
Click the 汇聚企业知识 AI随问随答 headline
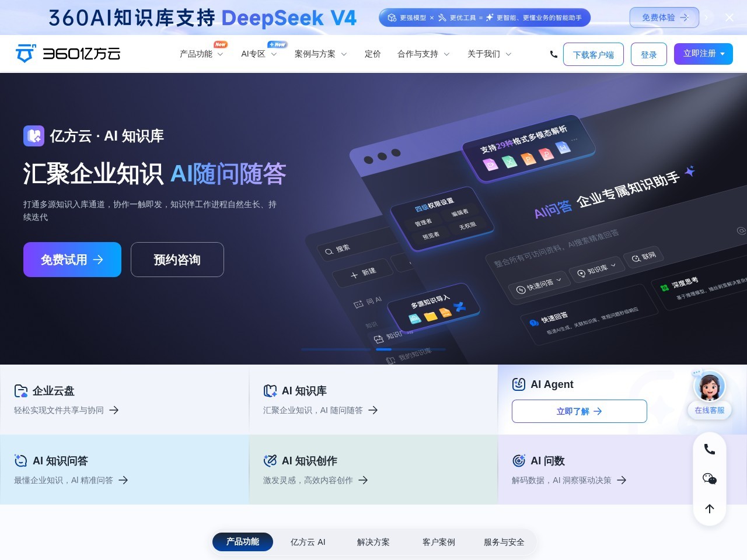coord(155,174)
